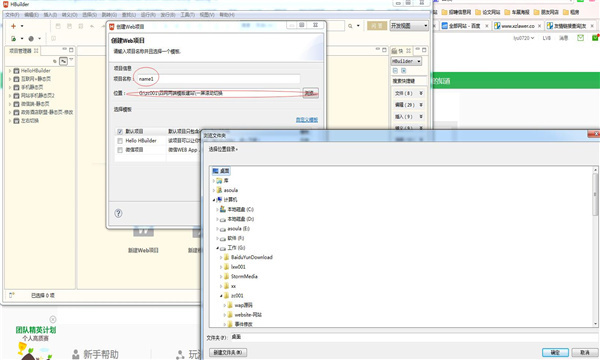Viewport: 600px width, 360px height.
Task: Click the 文件夹 folder name field
Action: click(413, 337)
